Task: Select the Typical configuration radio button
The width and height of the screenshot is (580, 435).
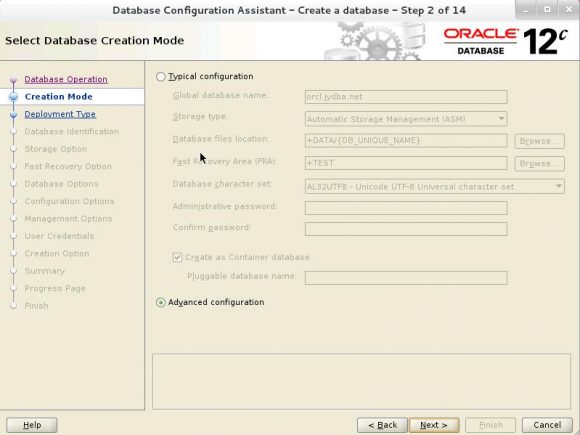Action: pyautogui.click(x=161, y=77)
